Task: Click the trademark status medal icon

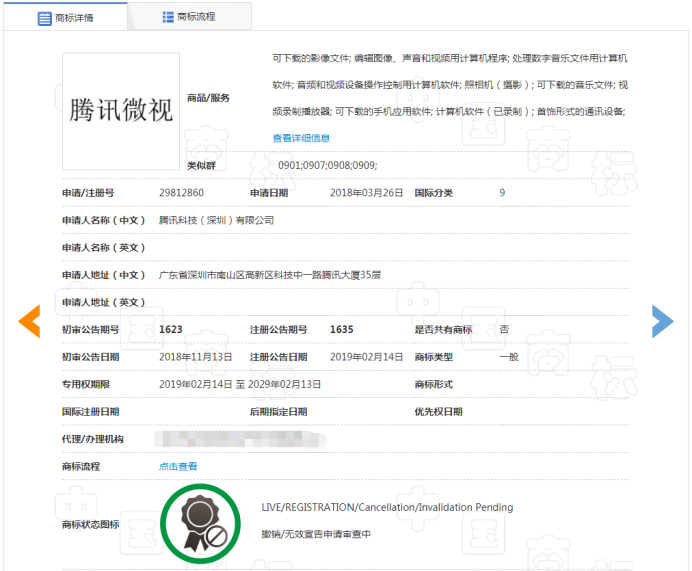Action: point(200,524)
